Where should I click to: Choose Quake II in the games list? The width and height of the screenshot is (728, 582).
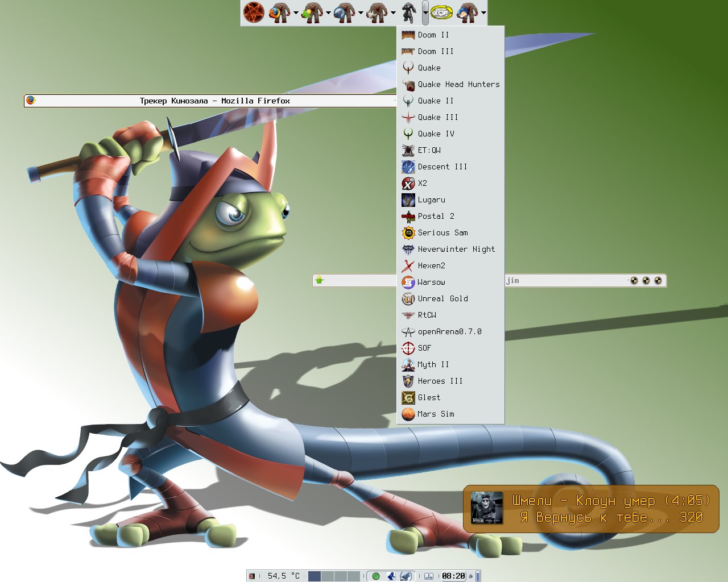tap(450, 101)
